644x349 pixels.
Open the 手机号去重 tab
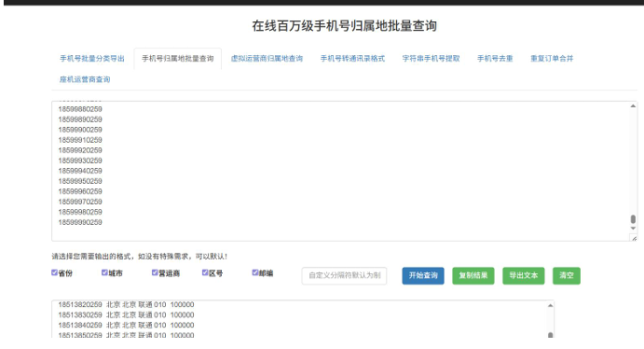point(495,59)
